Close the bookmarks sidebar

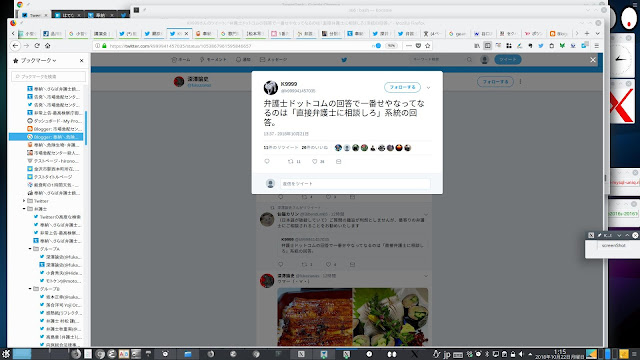pos(82,60)
